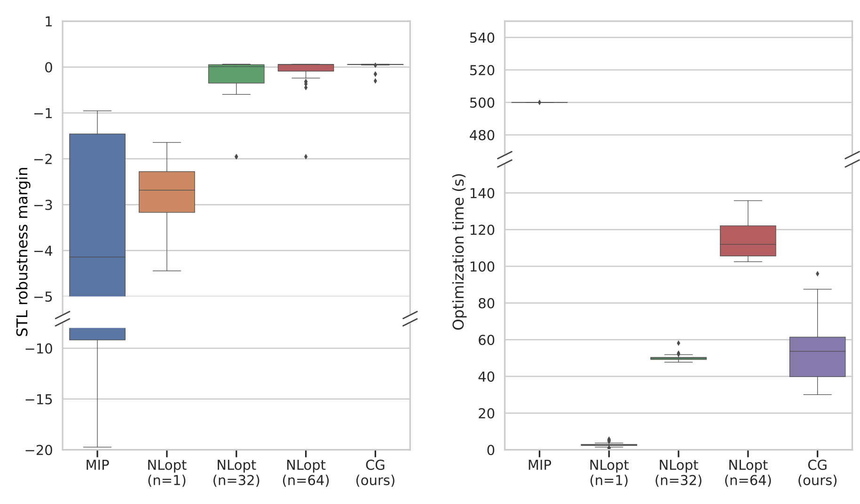Click the red NLopt (n=64) optimization time box
The width and height of the screenshot is (860, 504).
point(748,241)
